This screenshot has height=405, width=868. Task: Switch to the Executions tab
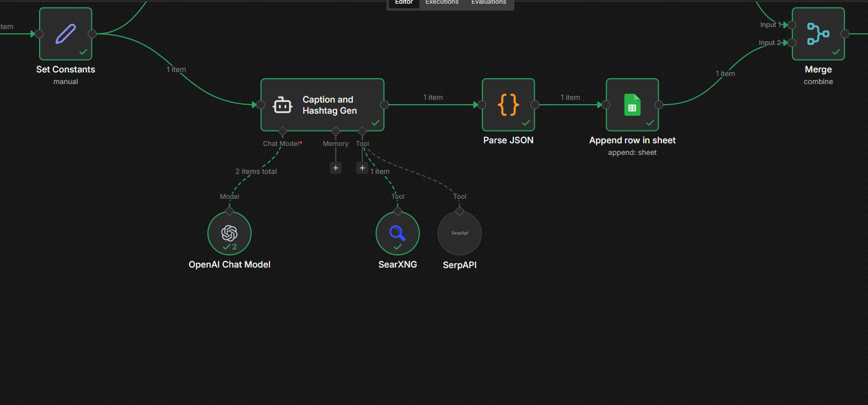click(x=442, y=3)
